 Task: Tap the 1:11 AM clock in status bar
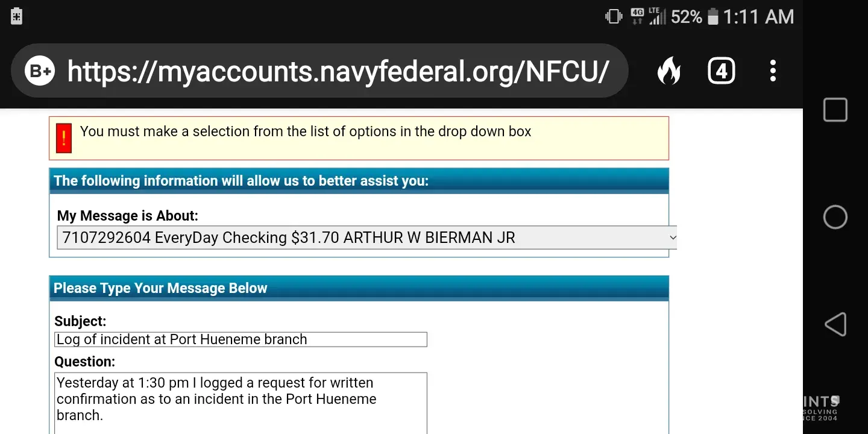tap(758, 17)
